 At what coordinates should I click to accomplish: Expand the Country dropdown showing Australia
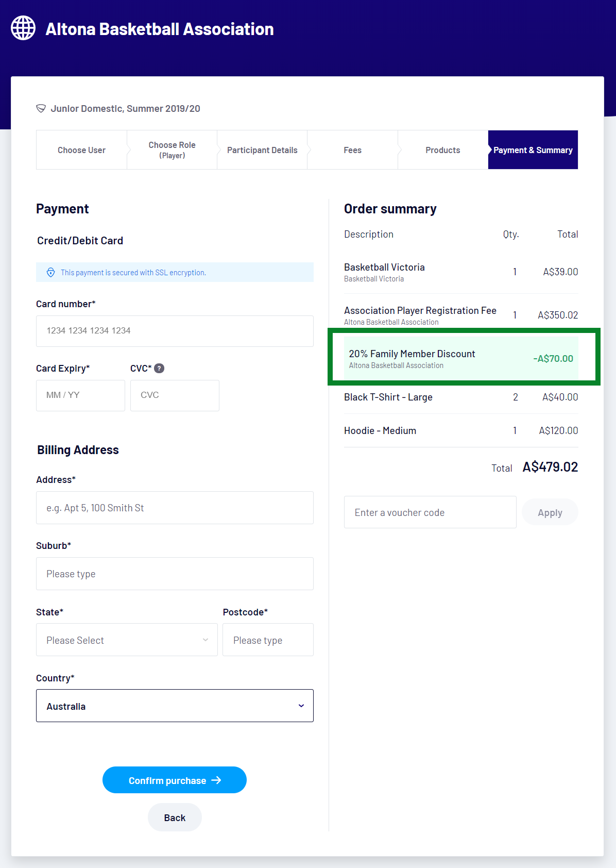pos(175,706)
